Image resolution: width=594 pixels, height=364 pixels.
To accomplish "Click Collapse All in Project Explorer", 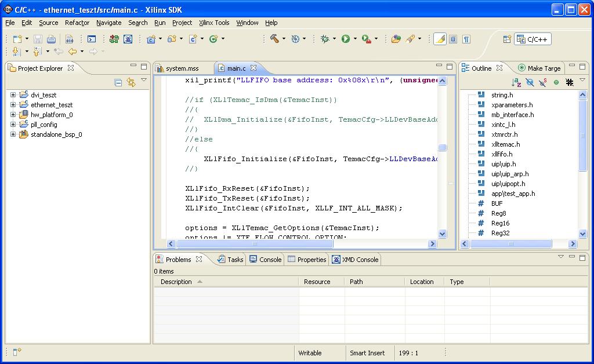I will pyautogui.click(x=118, y=82).
